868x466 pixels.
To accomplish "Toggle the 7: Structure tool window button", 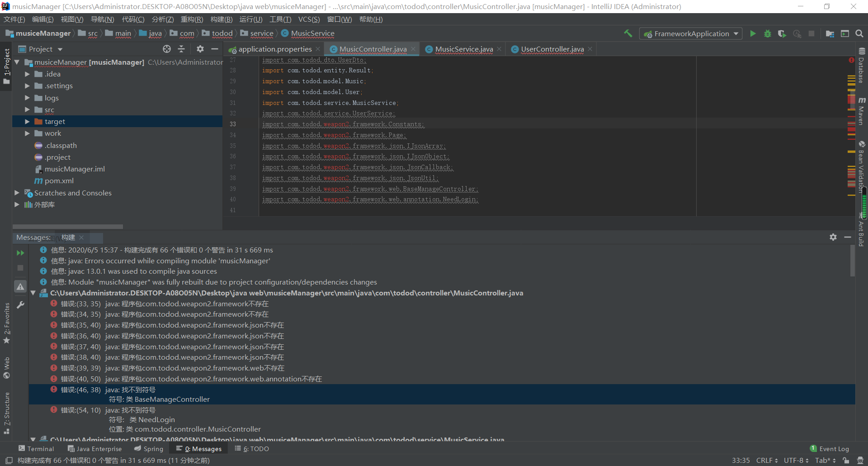I will click(6, 413).
